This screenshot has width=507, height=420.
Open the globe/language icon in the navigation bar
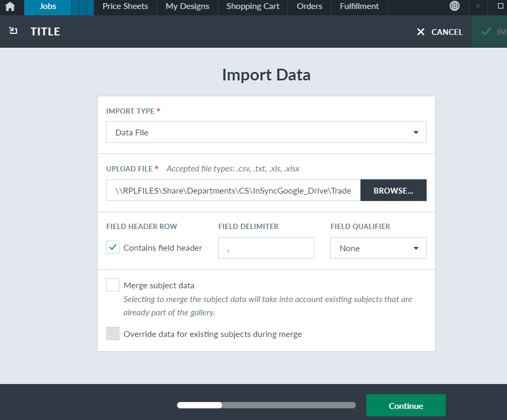coord(454,6)
